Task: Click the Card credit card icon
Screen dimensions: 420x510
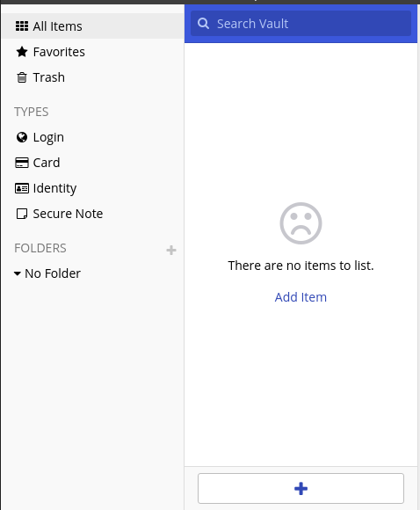Action: (x=22, y=163)
